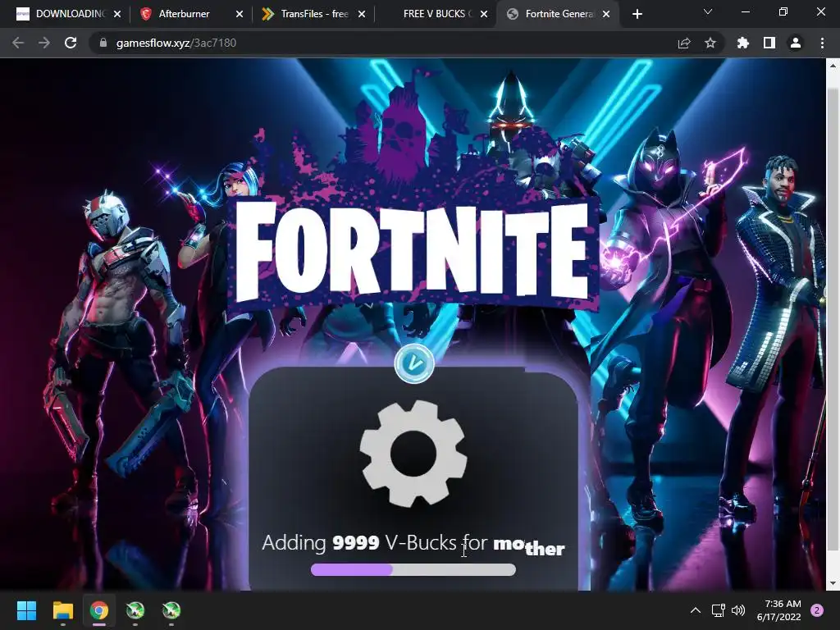Show hidden system tray icons

(696, 610)
